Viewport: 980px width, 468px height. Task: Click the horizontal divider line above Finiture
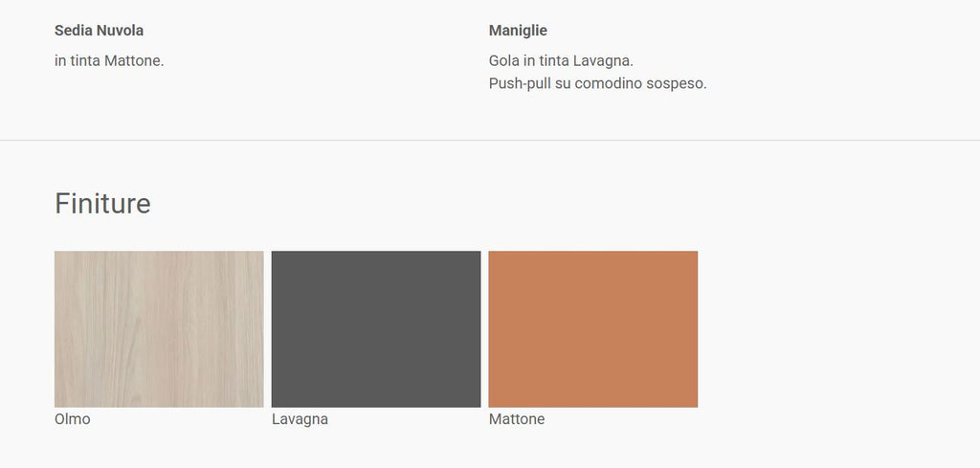490,141
